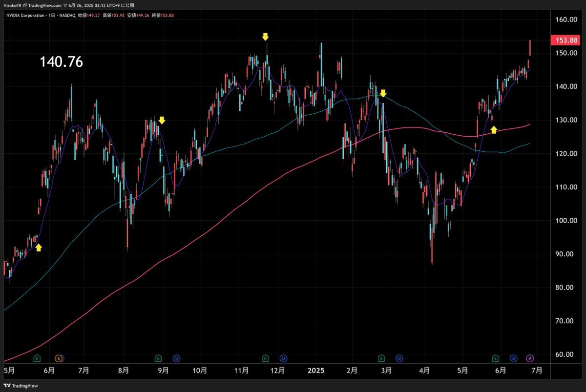Click the 安値 149.26 low value
The width and height of the screenshot is (586, 392).
138,15
